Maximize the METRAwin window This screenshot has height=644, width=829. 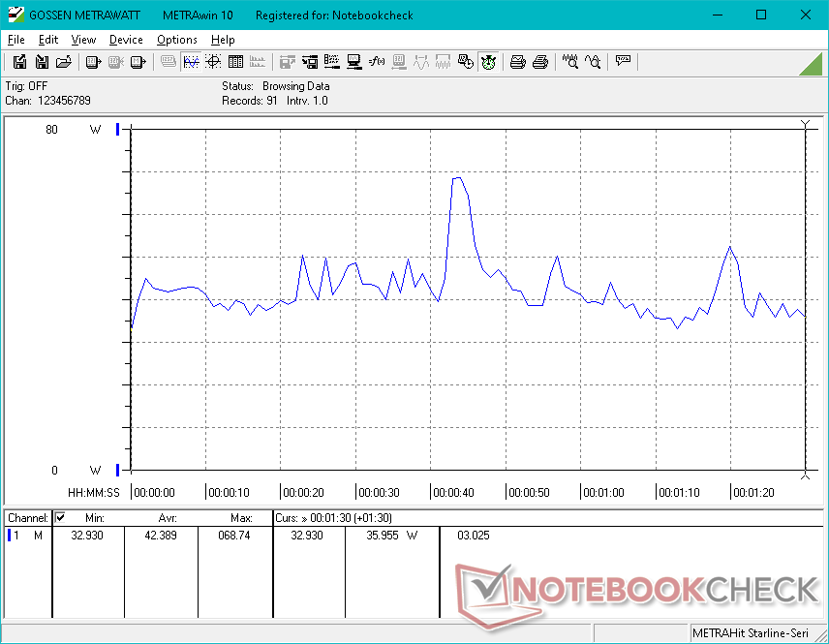point(761,15)
